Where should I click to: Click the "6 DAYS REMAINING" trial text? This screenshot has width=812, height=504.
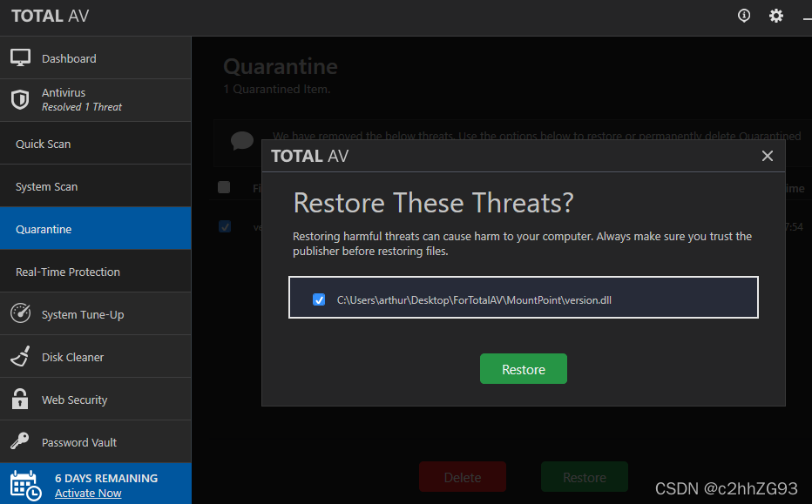pyautogui.click(x=106, y=478)
